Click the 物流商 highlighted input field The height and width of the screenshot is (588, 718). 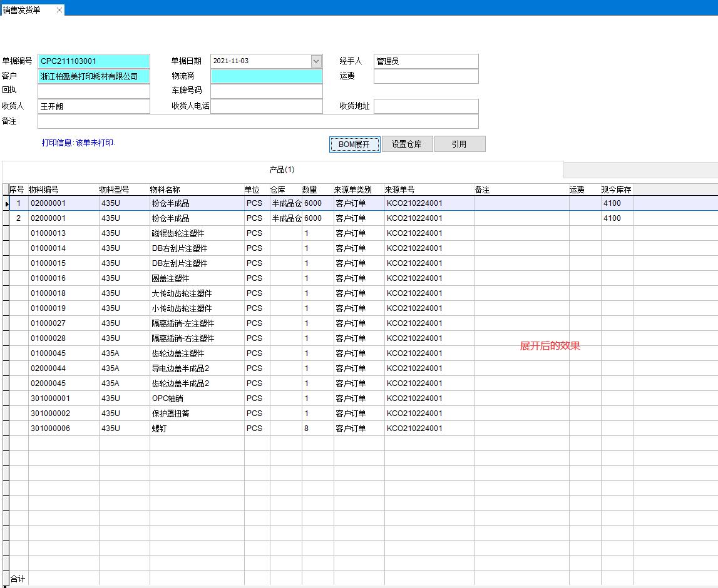click(x=266, y=76)
